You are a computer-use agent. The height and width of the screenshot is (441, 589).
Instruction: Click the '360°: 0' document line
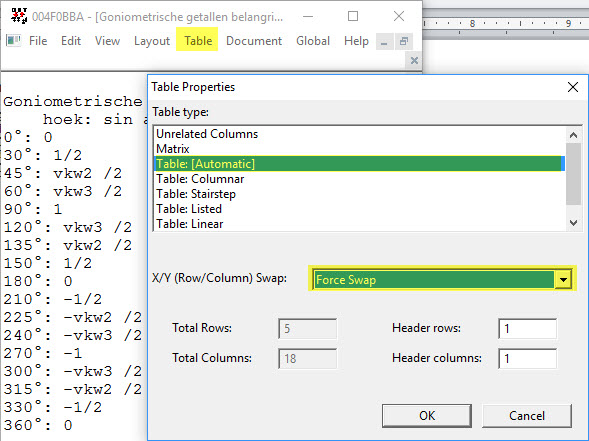38,426
